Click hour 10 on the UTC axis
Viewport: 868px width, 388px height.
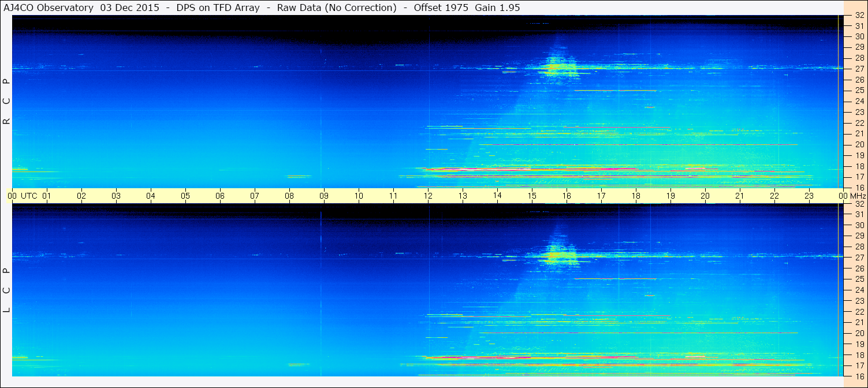click(x=359, y=196)
